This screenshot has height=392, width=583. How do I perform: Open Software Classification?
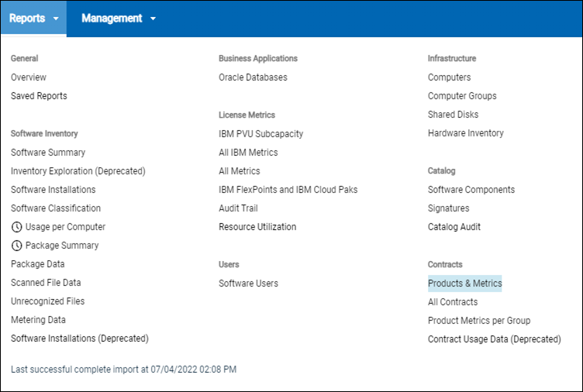56,208
